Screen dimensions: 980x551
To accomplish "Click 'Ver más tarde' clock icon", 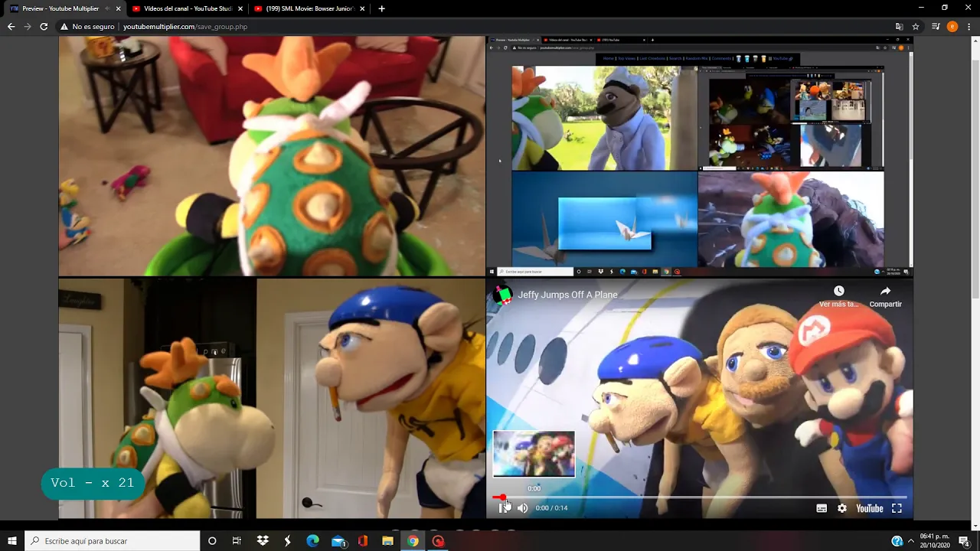I will [x=839, y=291].
